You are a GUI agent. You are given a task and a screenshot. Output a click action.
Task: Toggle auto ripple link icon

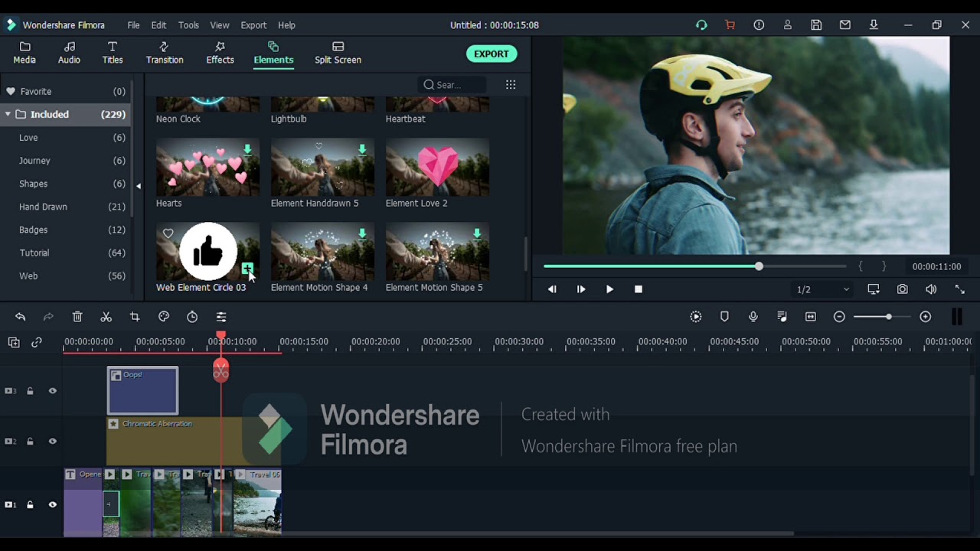click(x=37, y=343)
